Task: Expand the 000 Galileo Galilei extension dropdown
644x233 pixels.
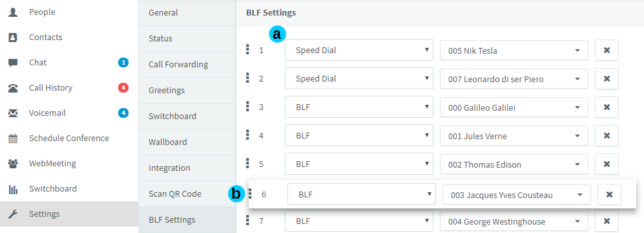Action: coord(514,107)
